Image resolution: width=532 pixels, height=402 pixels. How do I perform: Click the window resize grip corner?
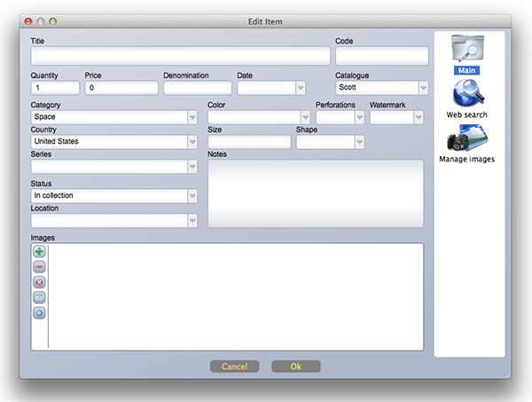(x=507, y=374)
